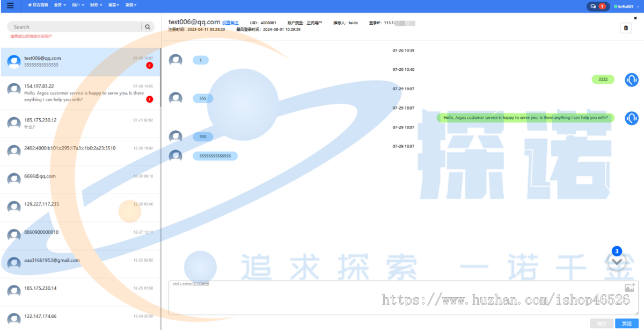Click the avatar of contact 6666@qq.com

(14, 179)
